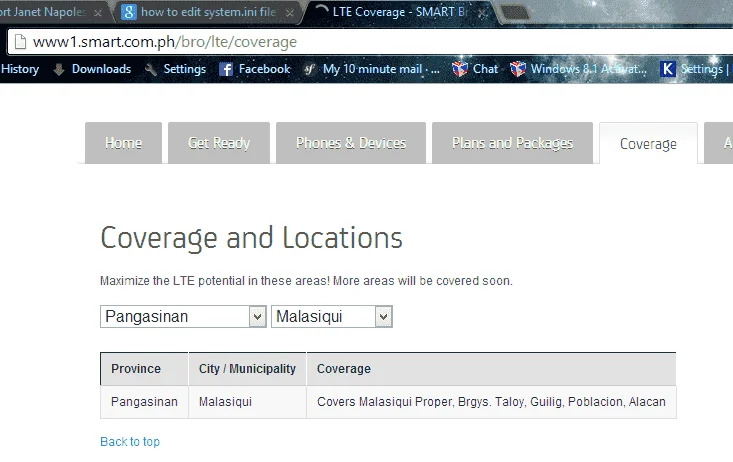The image size is (733, 462).
Task: Click the Facebook logo icon
Action: click(226, 69)
